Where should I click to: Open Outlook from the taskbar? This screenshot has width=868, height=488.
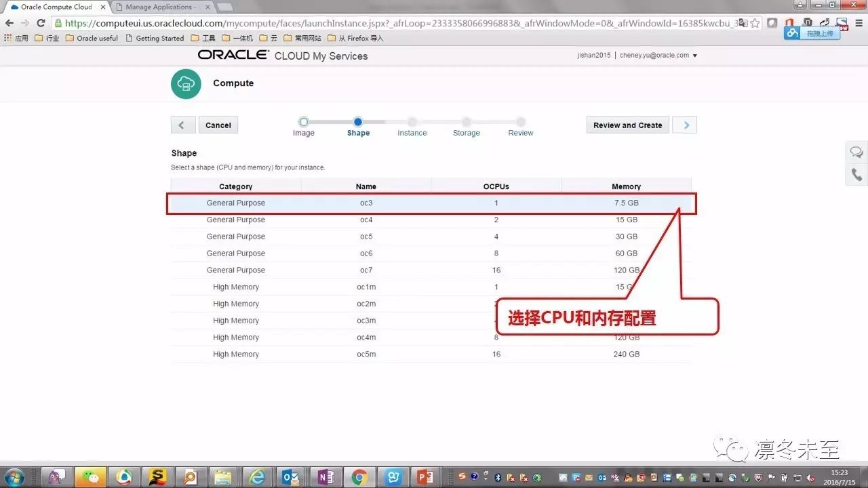point(292,477)
